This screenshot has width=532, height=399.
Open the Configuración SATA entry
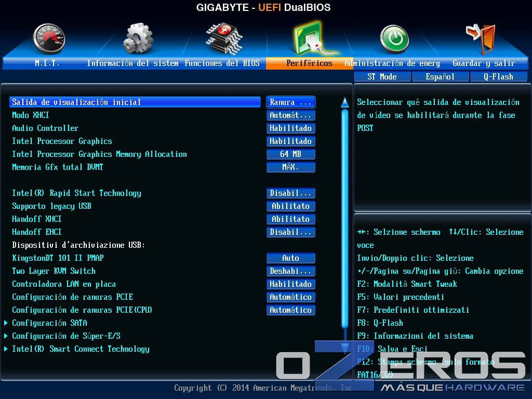point(49,323)
